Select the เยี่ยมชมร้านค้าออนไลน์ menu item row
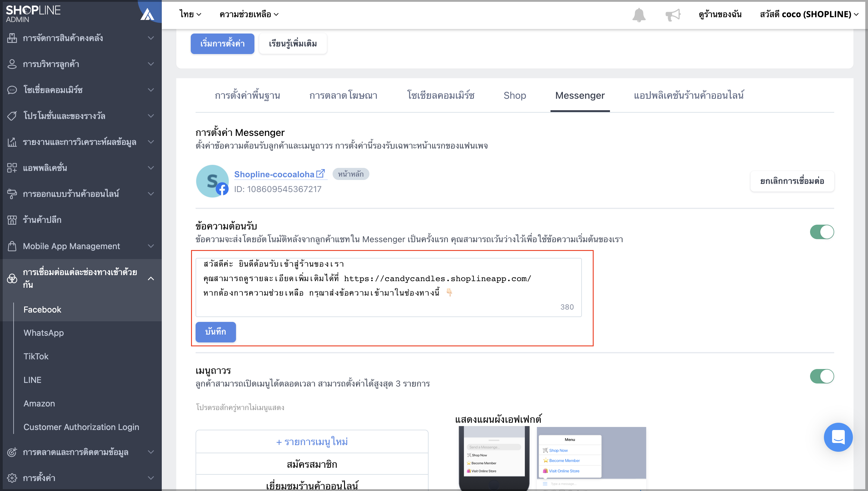Viewport: 868px width, 491px height. point(312,483)
